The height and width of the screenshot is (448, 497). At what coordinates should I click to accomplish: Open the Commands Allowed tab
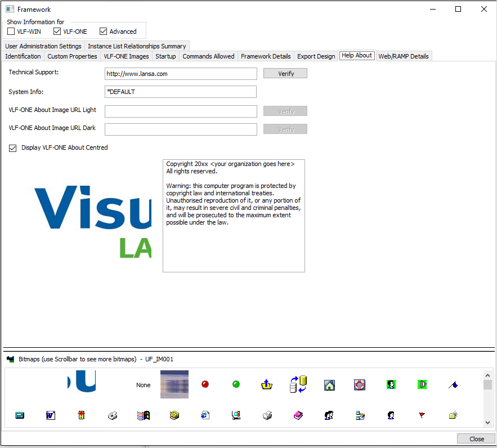pos(208,56)
